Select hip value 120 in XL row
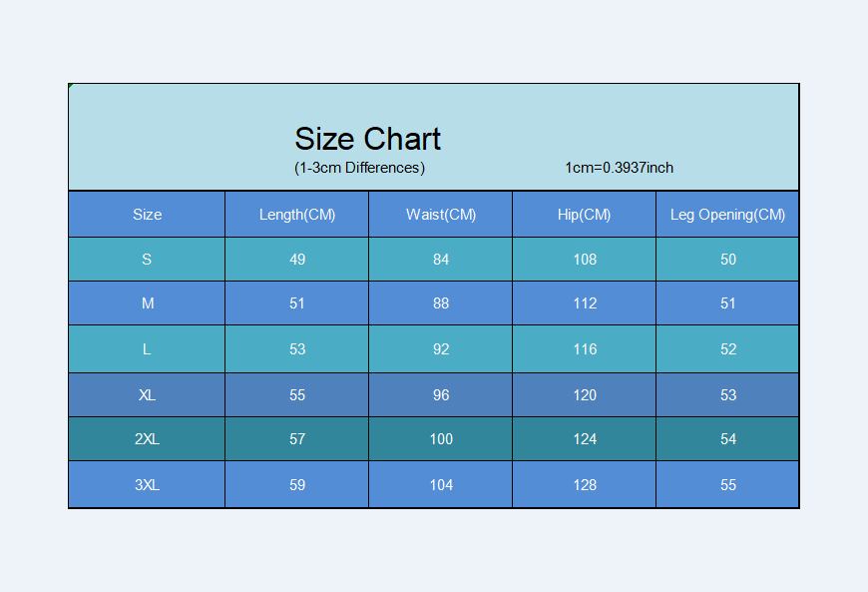The width and height of the screenshot is (868, 592). tap(585, 395)
